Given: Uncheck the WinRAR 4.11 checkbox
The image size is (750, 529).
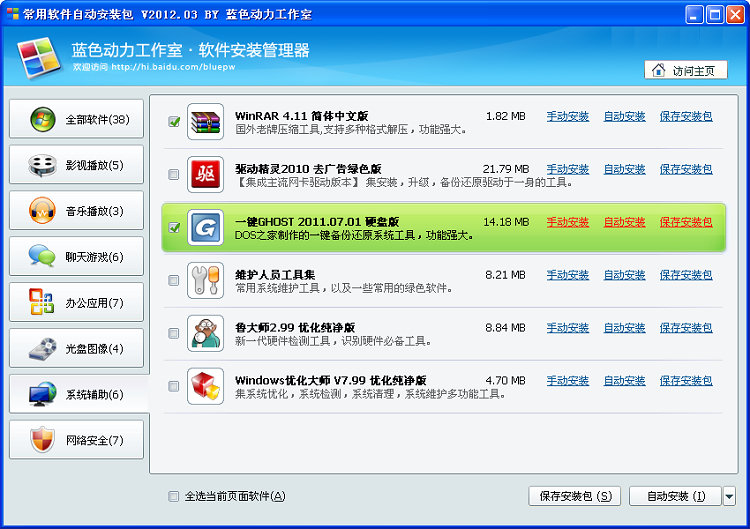Looking at the screenshot, I should pos(174,122).
